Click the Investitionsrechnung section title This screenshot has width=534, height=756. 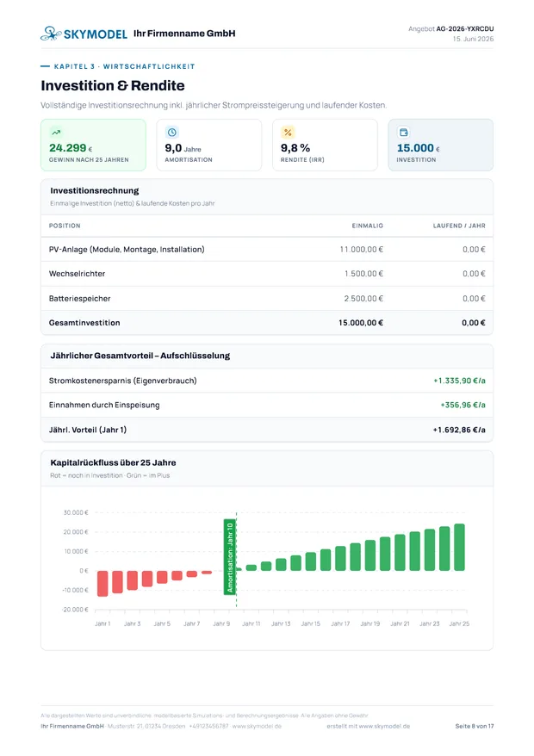click(x=95, y=190)
